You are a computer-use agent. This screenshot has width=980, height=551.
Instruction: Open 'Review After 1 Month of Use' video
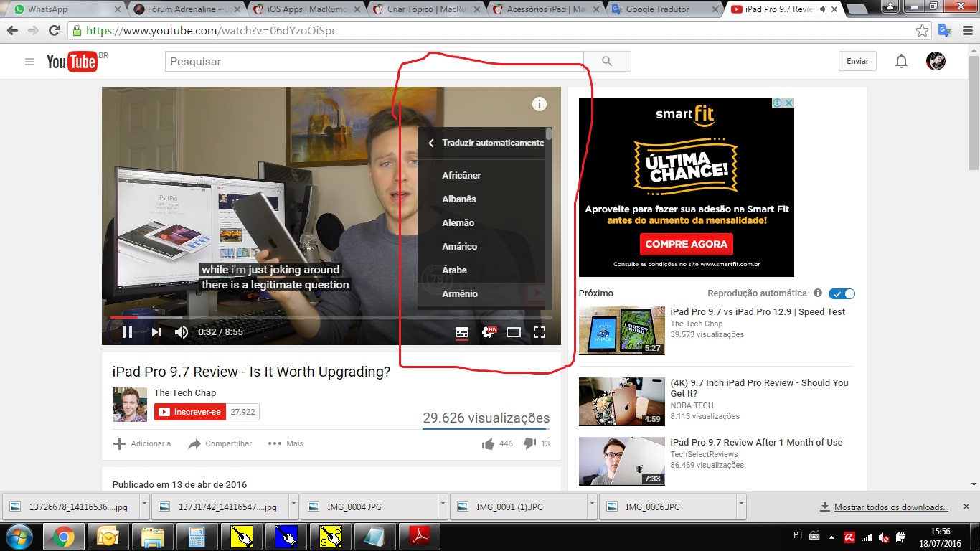click(756, 443)
